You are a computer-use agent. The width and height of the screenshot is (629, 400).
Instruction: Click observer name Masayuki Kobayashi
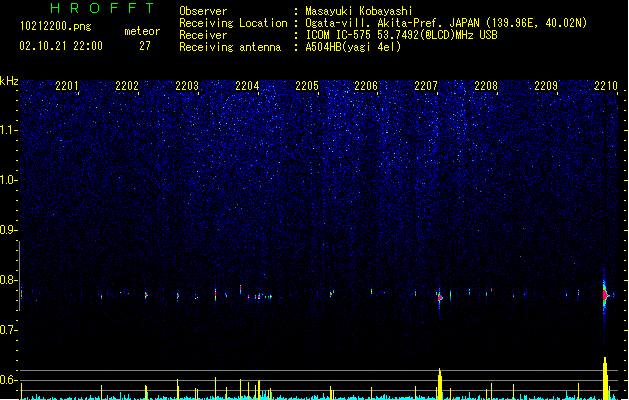(x=359, y=11)
